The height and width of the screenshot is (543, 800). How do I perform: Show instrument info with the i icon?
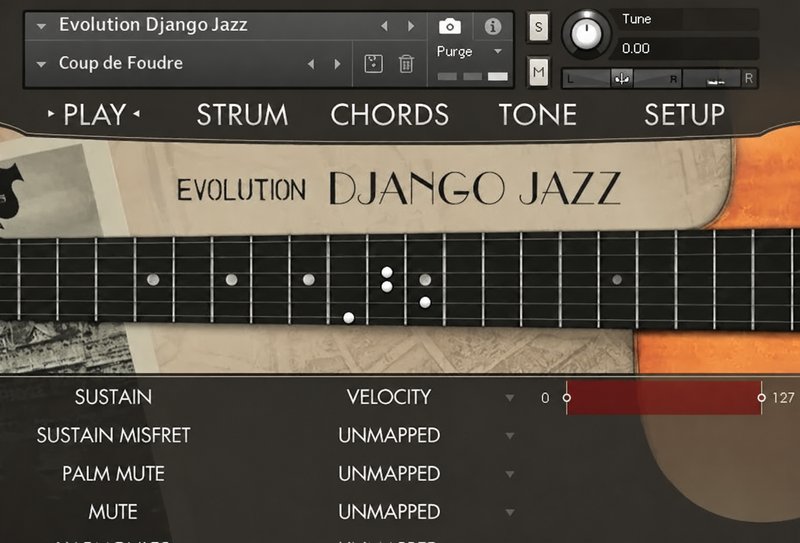(492, 26)
